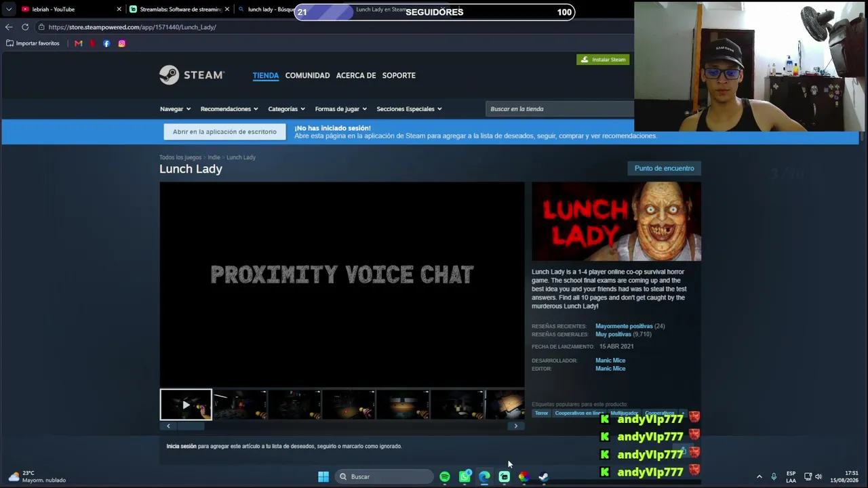868x488 pixels.
Task: Click the microphone tray icon
Action: pyautogui.click(x=774, y=476)
